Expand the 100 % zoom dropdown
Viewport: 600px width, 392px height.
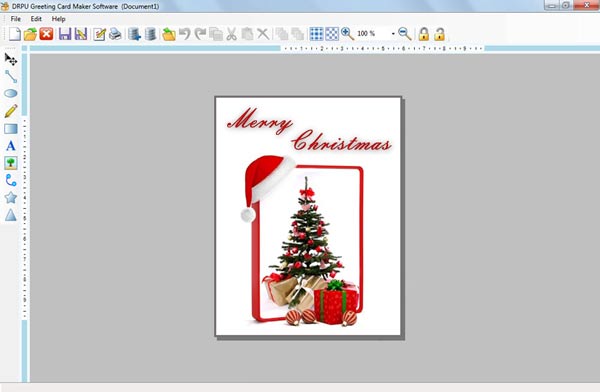[x=393, y=34]
